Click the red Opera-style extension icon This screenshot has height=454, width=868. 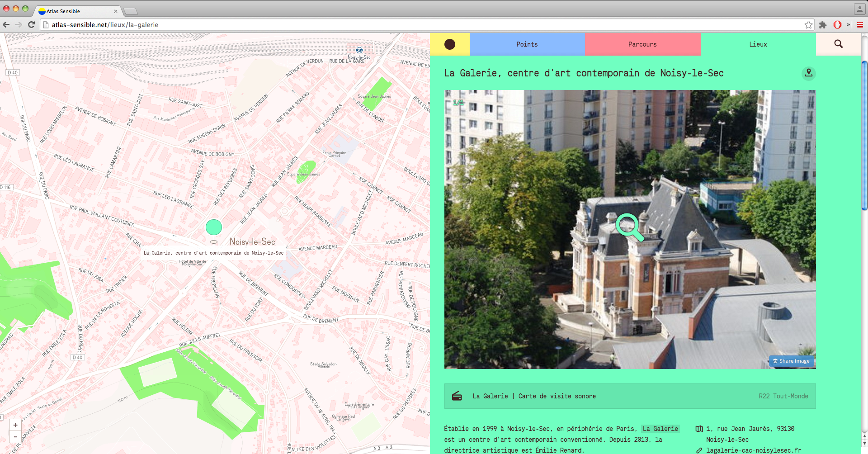pos(837,25)
